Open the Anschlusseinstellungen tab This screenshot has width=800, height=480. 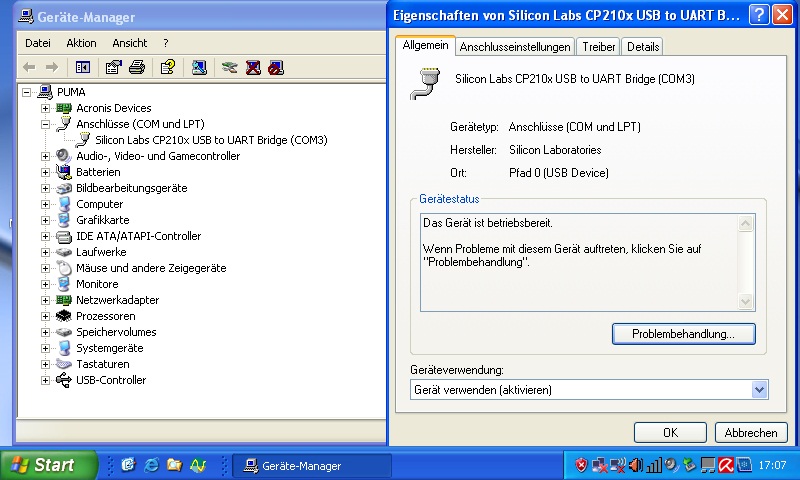pos(515,47)
